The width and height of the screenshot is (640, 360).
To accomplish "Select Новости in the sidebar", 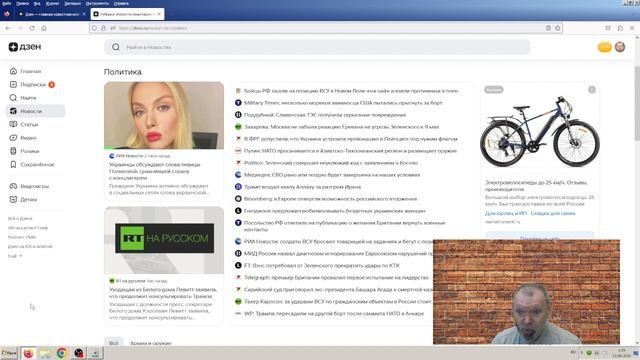I will point(35,111).
